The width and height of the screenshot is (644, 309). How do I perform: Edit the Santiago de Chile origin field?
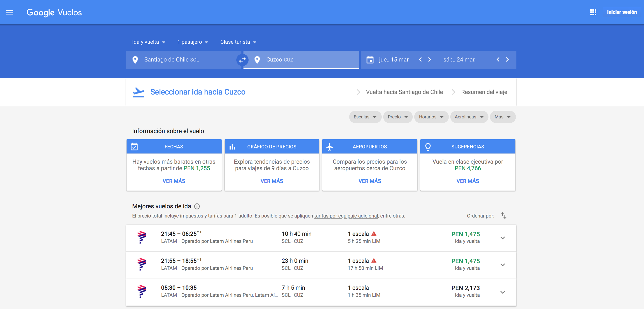click(184, 60)
